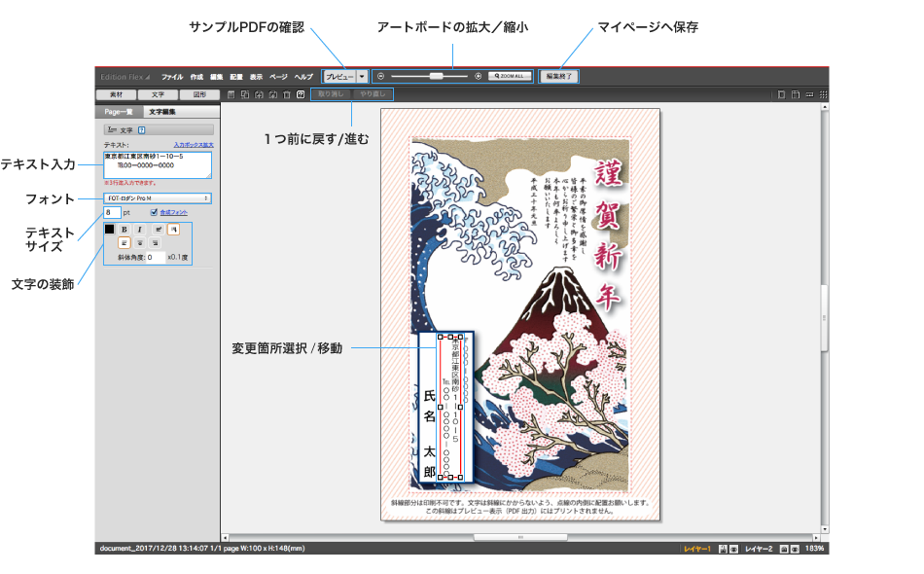
Task: Open the ヘルプ menu
Action: (303, 77)
